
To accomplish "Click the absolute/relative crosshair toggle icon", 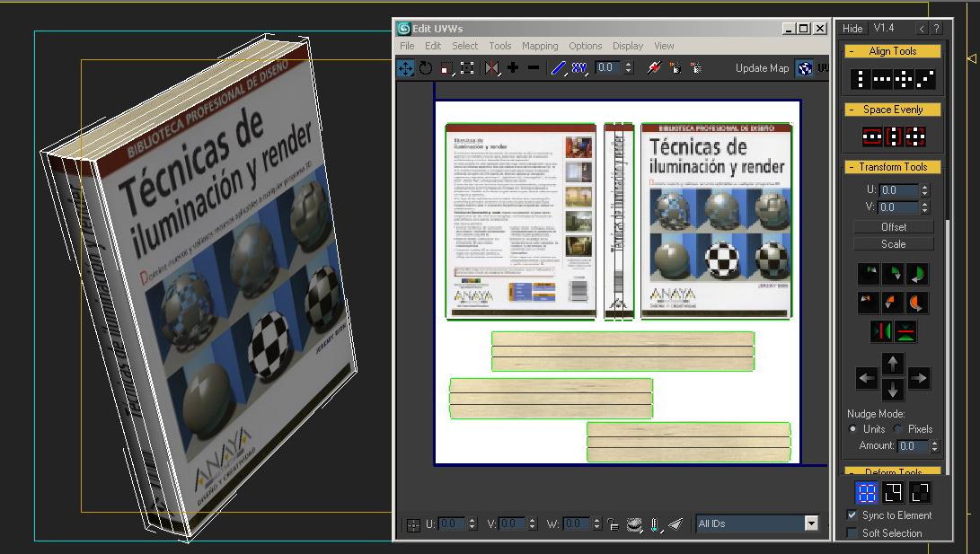I will click(x=413, y=524).
